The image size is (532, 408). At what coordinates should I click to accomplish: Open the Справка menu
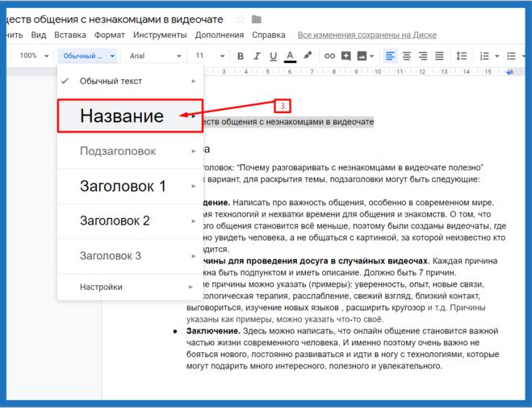[x=269, y=35]
